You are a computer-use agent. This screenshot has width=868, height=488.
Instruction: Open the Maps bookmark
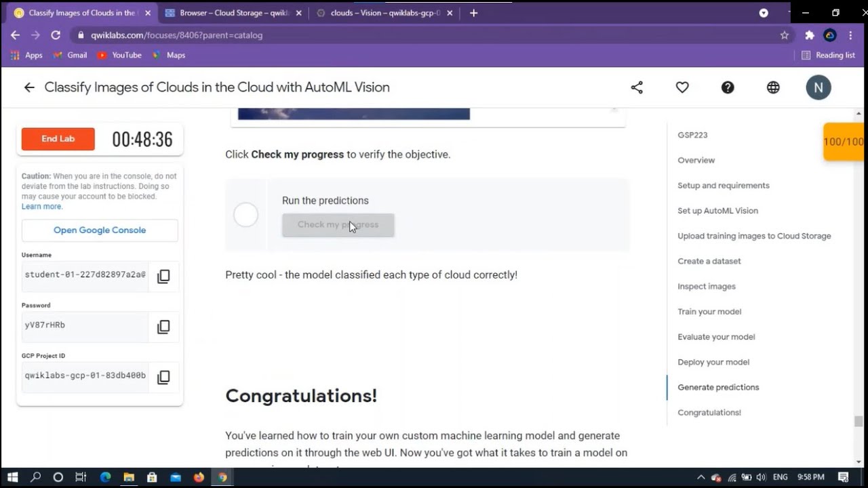[x=169, y=56]
